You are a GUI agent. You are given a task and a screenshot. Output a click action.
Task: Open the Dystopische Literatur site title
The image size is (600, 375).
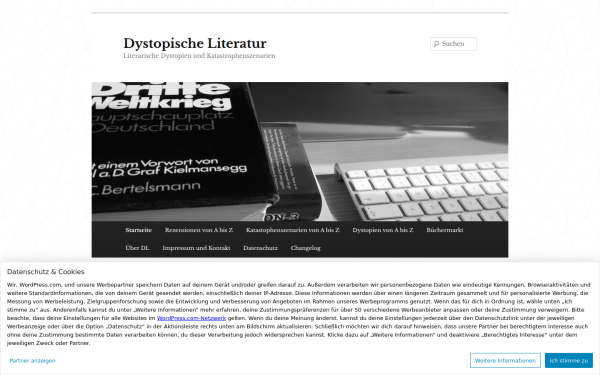click(195, 43)
